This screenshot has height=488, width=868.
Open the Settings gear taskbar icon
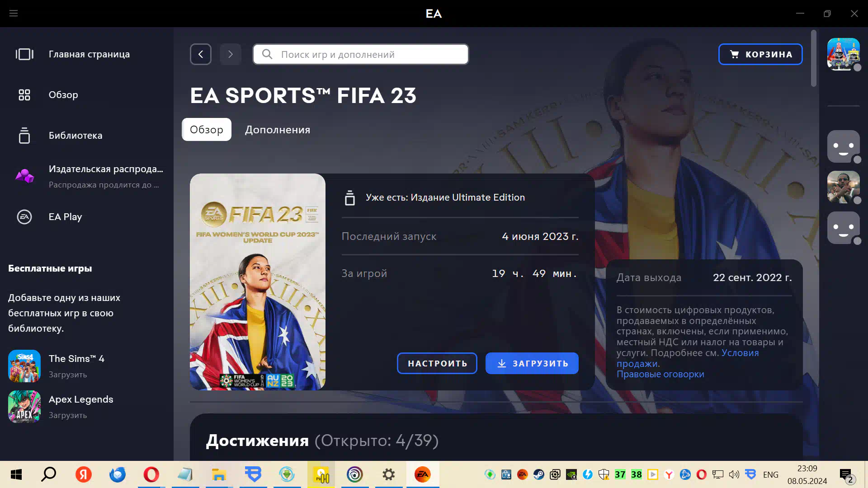click(389, 474)
